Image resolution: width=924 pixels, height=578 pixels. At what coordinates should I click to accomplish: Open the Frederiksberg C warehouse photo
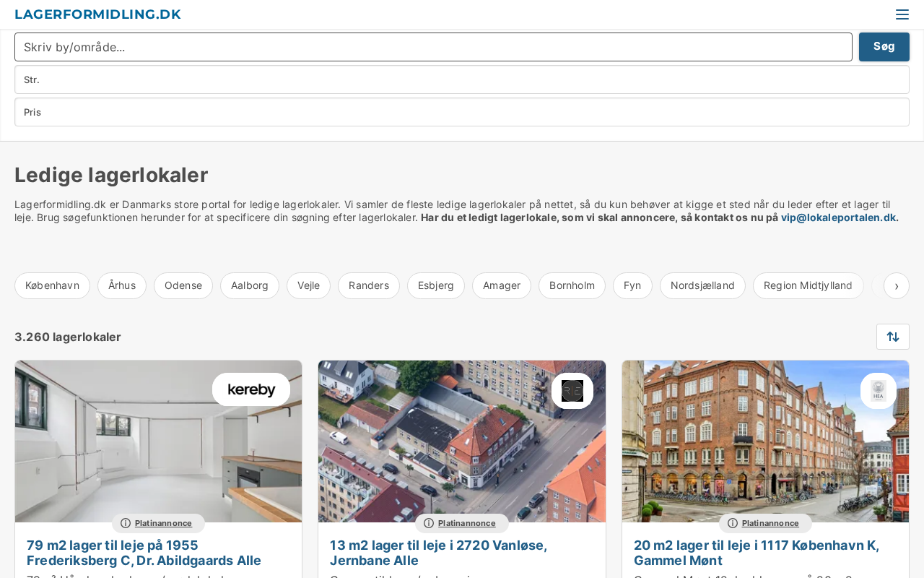[159, 441]
